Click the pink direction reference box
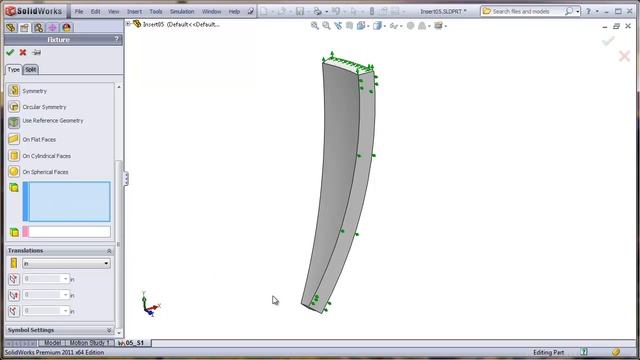 point(67,232)
